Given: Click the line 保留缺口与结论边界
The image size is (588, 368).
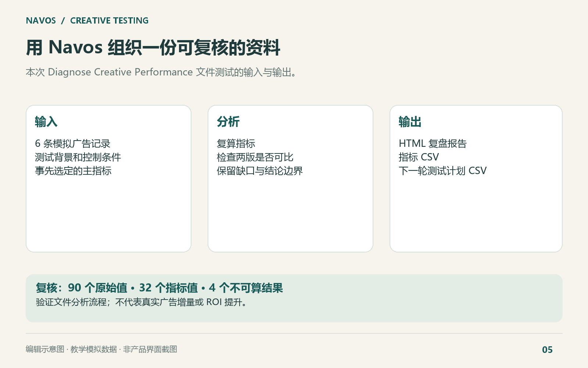Looking at the screenshot, I should click(x=260, y=171).
